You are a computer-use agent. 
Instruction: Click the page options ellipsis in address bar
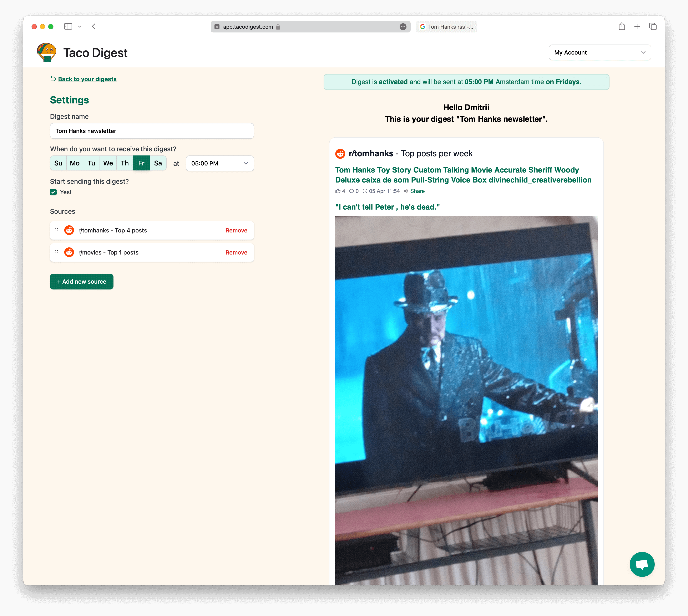click(403, 27)
